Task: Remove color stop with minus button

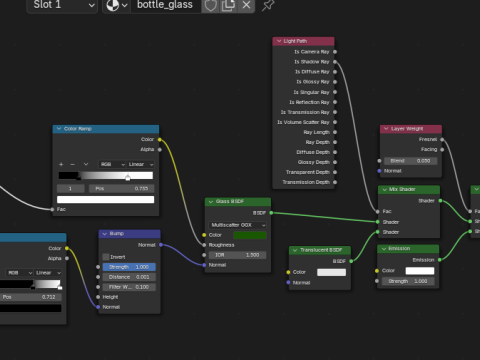Action: (x=72, y=164)
